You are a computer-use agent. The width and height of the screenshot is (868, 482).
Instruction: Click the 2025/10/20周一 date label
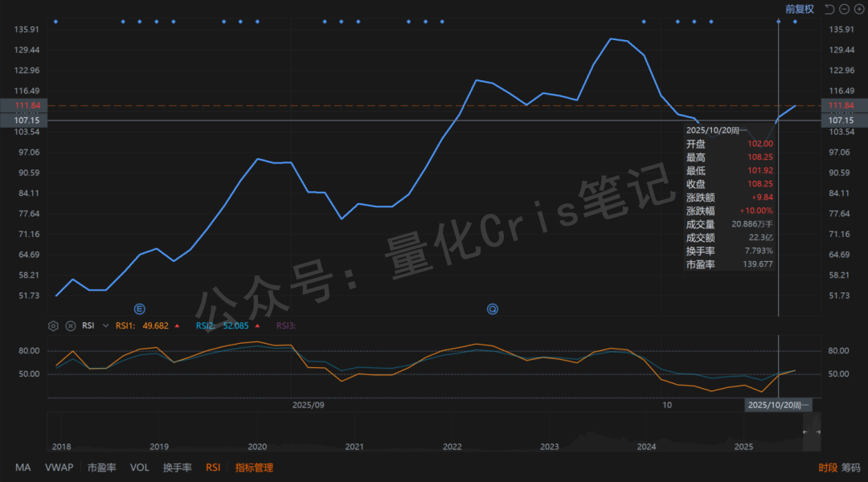coord(779,405)
